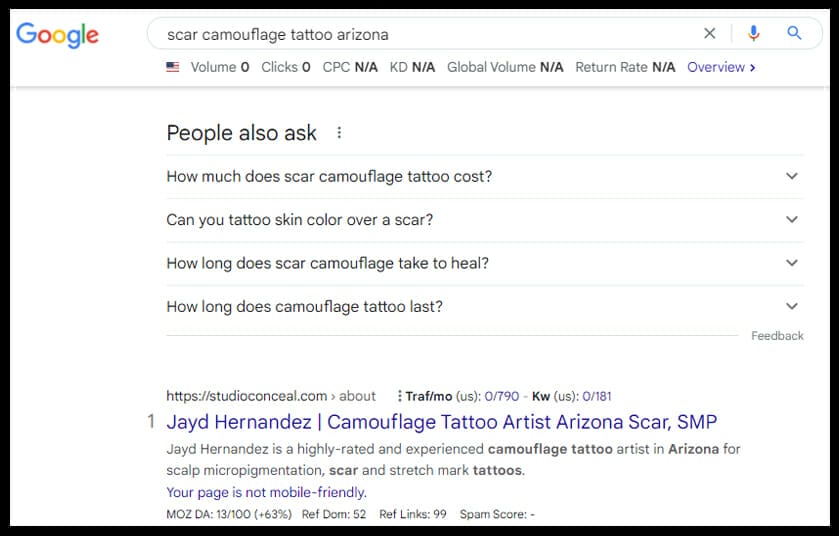Click the Clicks 0 metric

point(286,67)
